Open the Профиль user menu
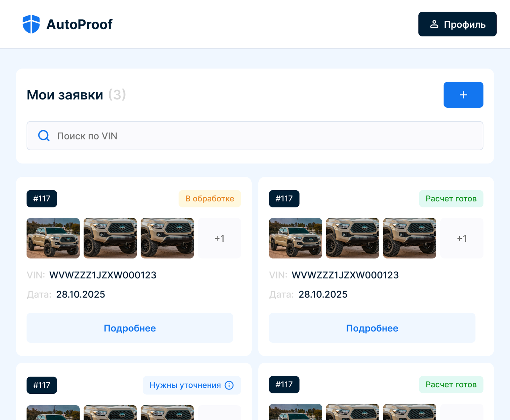Viewport: 510px width, 420px height. [457, 24]
